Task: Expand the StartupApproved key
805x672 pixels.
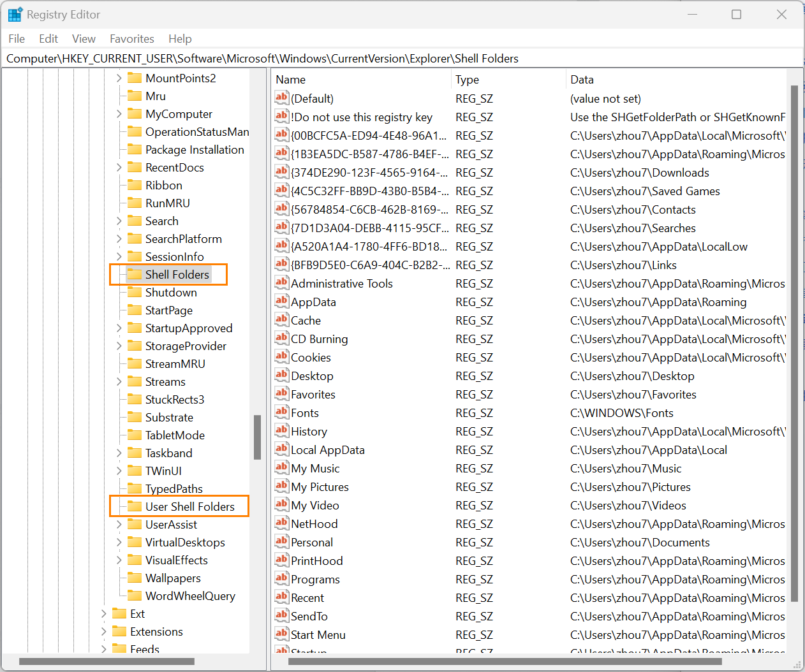Action: point(119,328)
